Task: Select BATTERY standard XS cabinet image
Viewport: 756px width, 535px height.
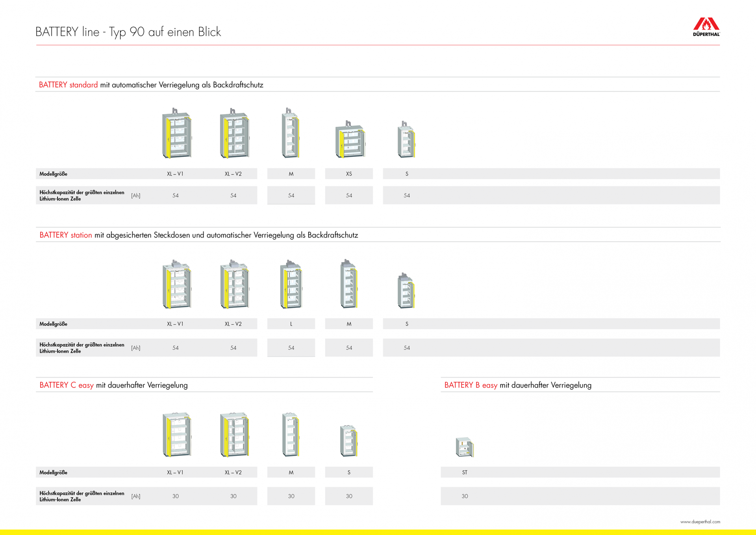Action: pyautogui.click(x=350, y=139)
